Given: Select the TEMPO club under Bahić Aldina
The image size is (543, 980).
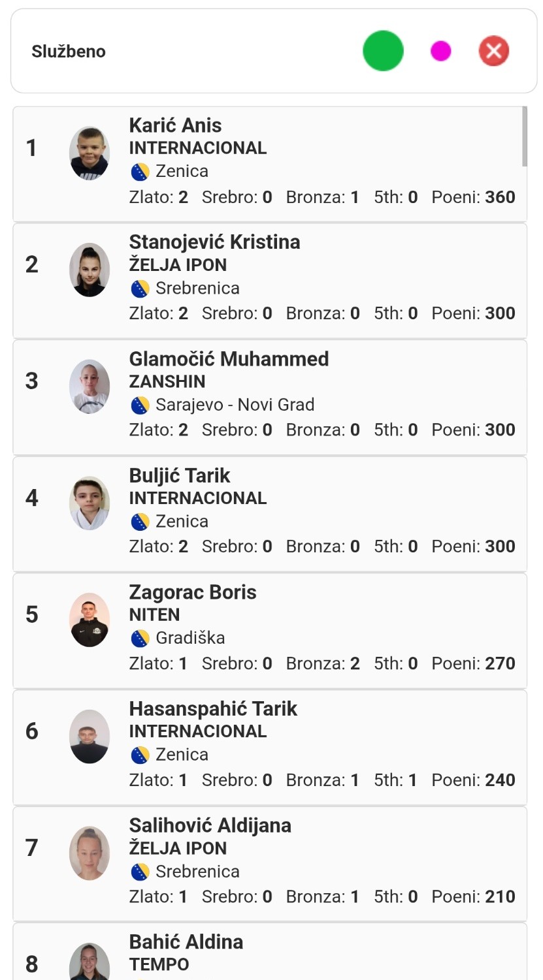Looking at the screenshot, I should pos(159,964).
